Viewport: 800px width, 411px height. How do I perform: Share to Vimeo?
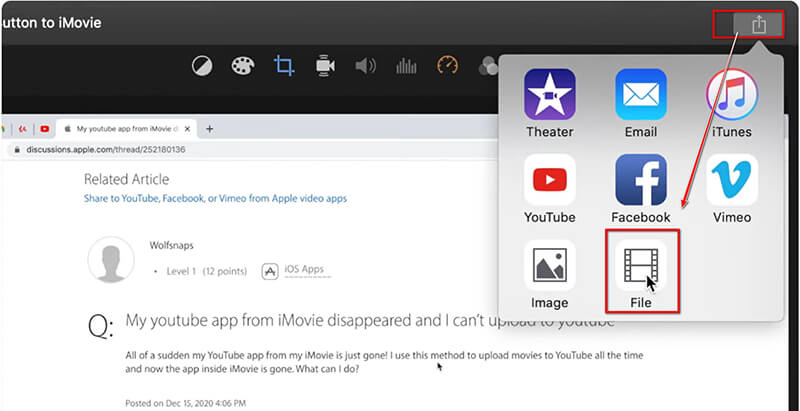click(732, 189)
